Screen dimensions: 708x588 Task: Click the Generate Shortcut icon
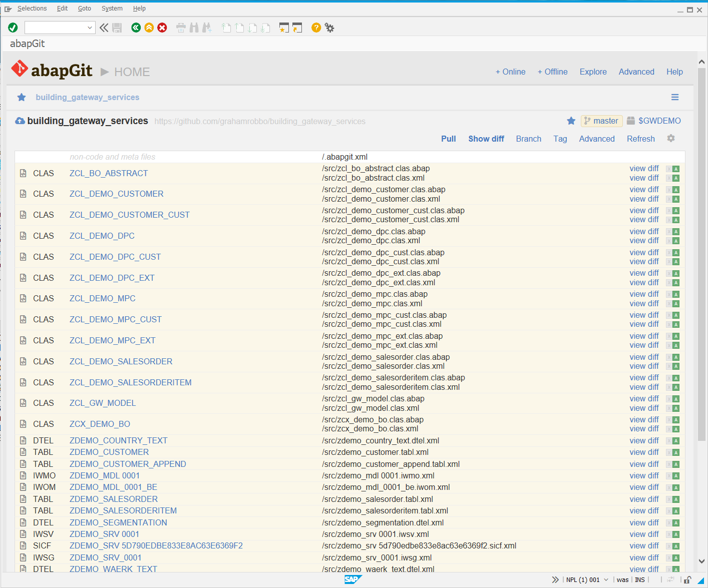(297, 28)
